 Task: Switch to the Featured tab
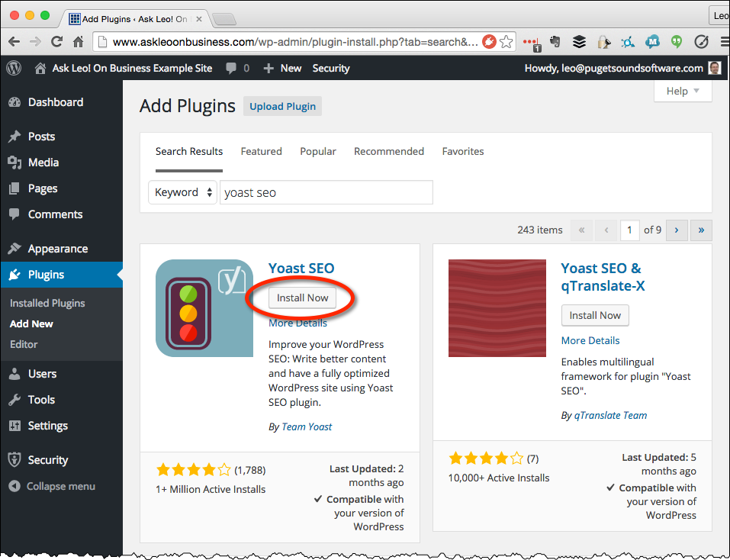pos(261,152)
